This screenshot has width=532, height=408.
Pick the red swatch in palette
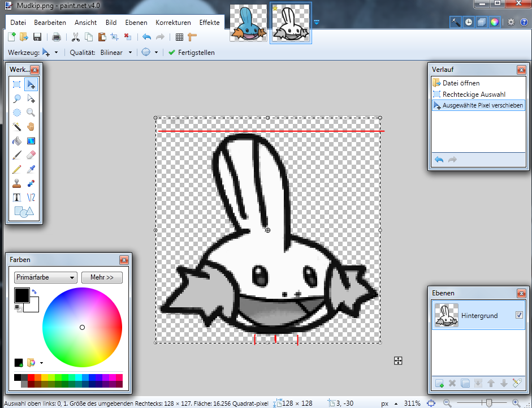click(x=31, y=377)
